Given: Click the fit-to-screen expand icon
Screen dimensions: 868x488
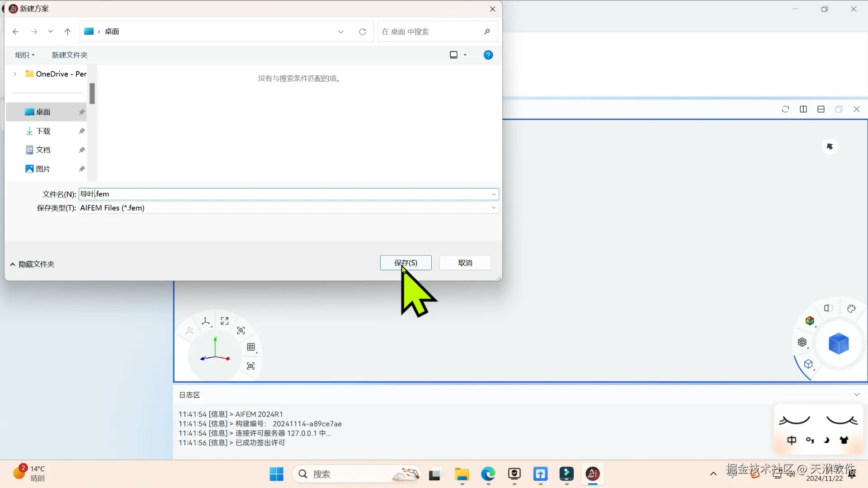Looking at the screenshot, I should pos(225,321).
